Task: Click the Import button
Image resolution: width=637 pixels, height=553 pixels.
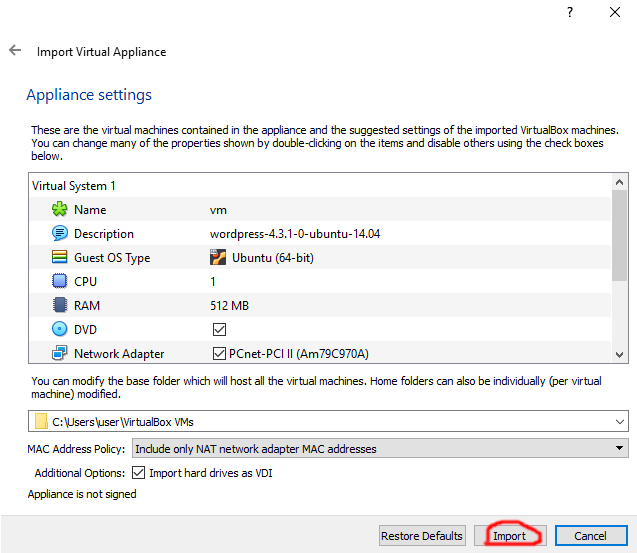Action: (510, 536)
